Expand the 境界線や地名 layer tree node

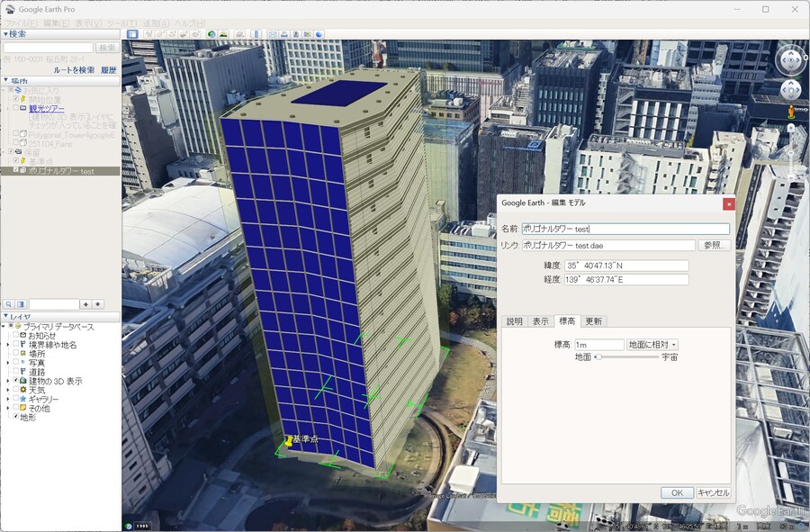(8, 345)
